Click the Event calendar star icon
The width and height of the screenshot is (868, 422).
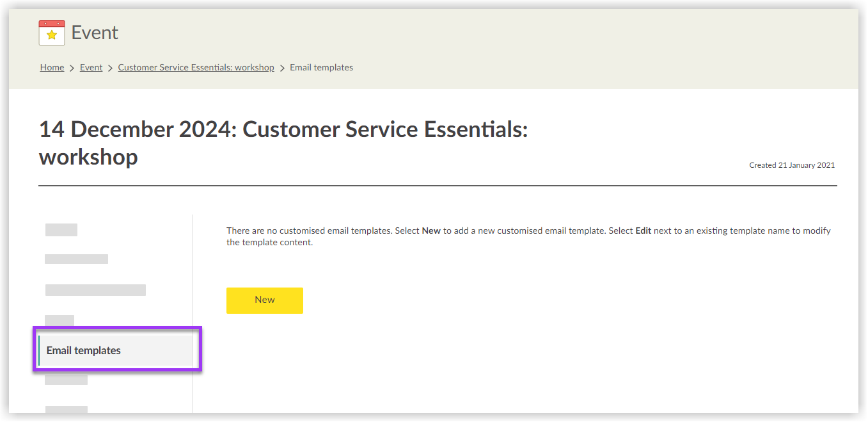pyautogui.click(x=52, y=33)
